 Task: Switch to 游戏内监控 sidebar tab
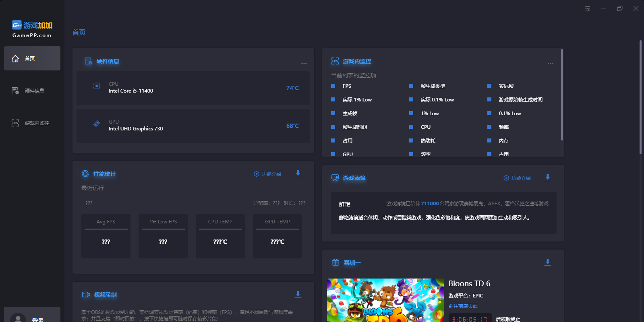tap(32, 123)
